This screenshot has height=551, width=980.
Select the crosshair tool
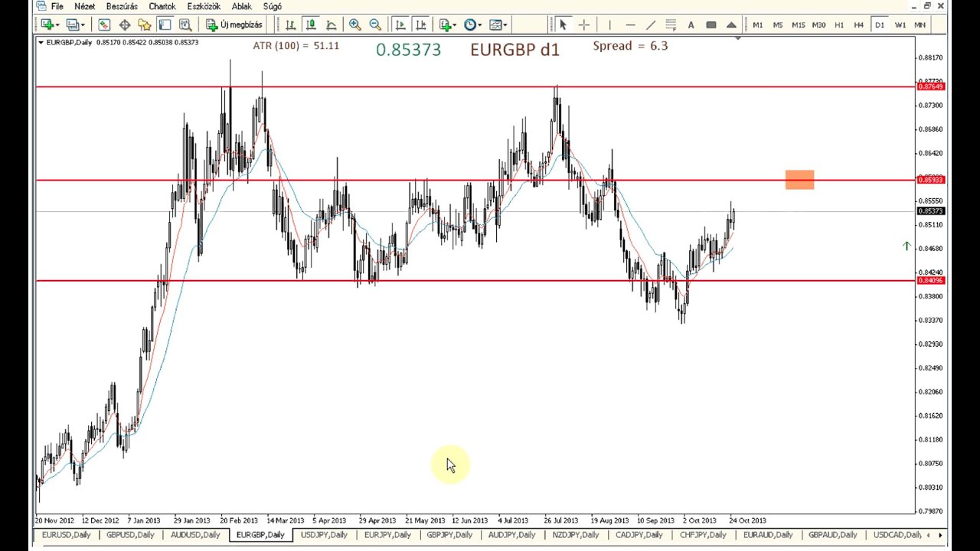click(x=583, y=25)
